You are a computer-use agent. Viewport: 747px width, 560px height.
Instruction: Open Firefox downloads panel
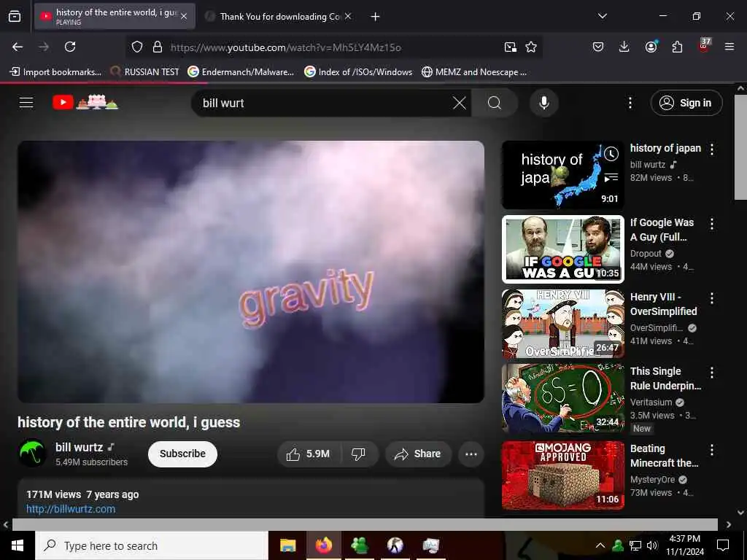point(624,47)
